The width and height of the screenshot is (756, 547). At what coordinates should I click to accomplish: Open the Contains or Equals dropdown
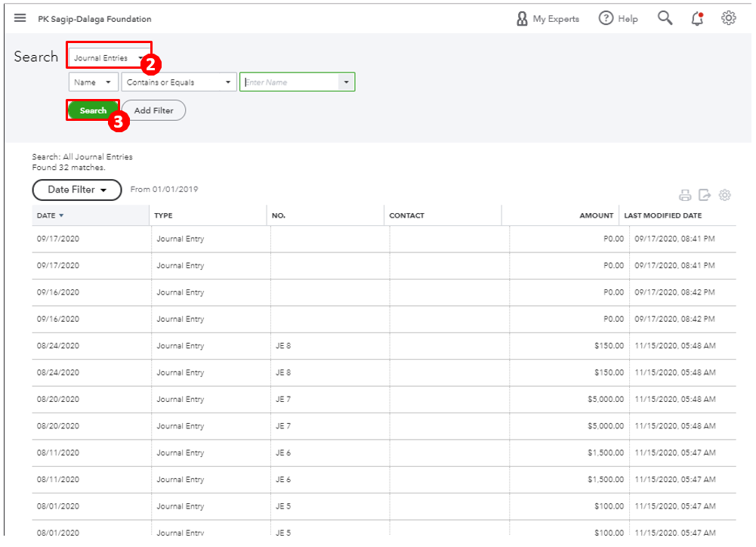pos(179,82)
